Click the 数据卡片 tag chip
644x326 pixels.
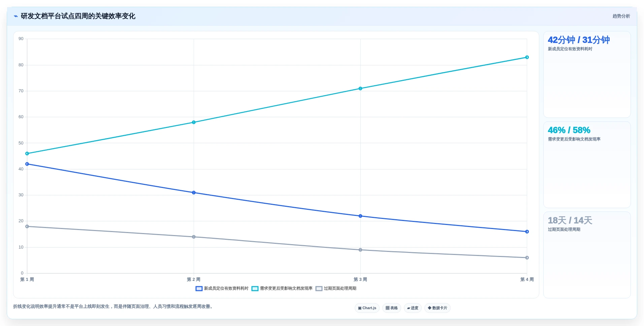tap(438, 308)
